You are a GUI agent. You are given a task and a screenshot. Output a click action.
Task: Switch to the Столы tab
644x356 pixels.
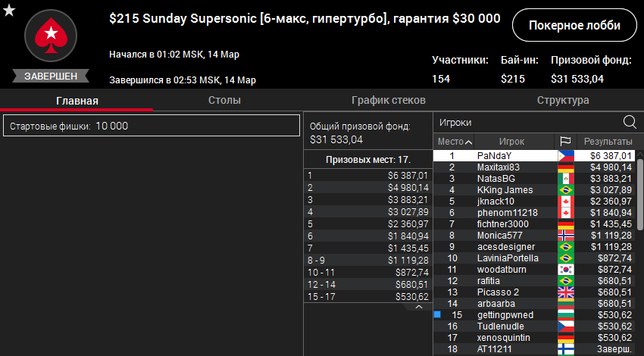(x=224, y=100)
